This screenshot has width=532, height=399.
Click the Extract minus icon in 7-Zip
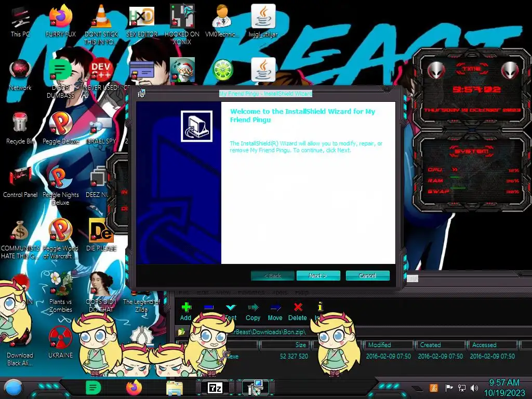[209, 308]
